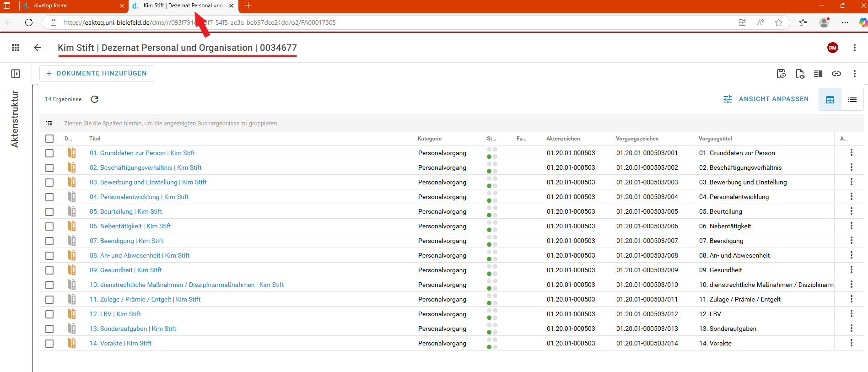The image size is (868, 372).
Task: Open the three-dot menu for 05. Beurteilung
Action: (x=851, y=211)
